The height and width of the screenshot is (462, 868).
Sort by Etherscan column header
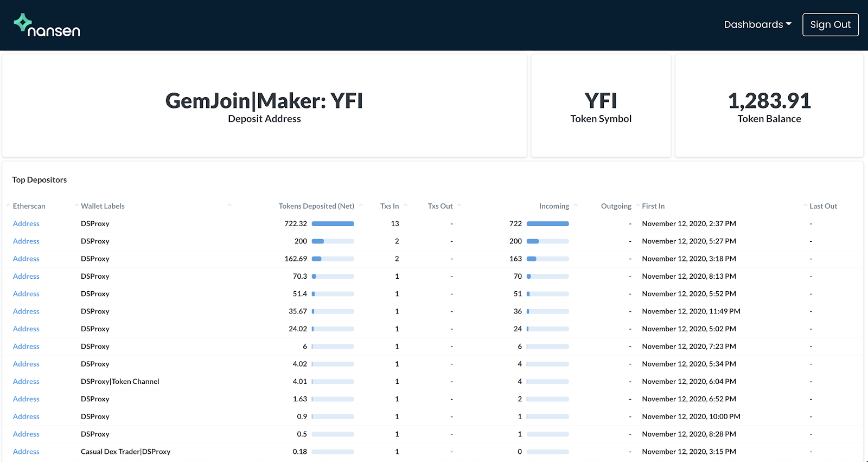[29, 206]
